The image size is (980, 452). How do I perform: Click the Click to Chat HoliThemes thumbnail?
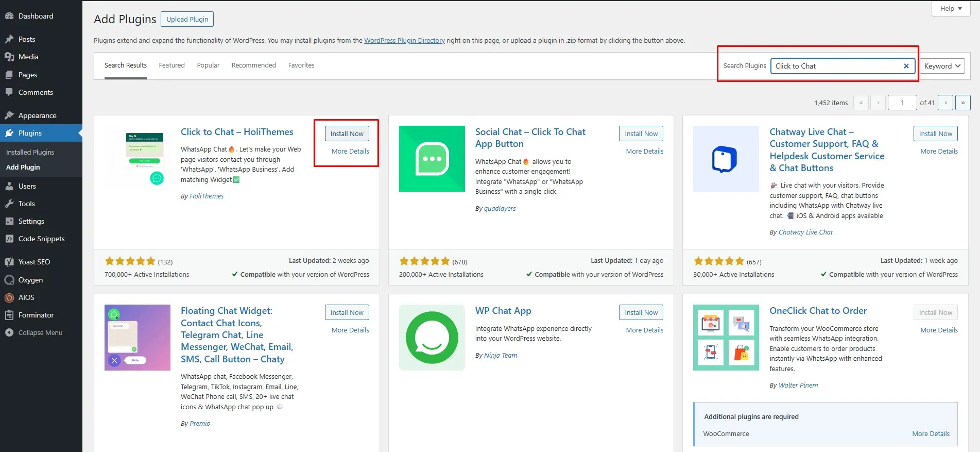137,159
